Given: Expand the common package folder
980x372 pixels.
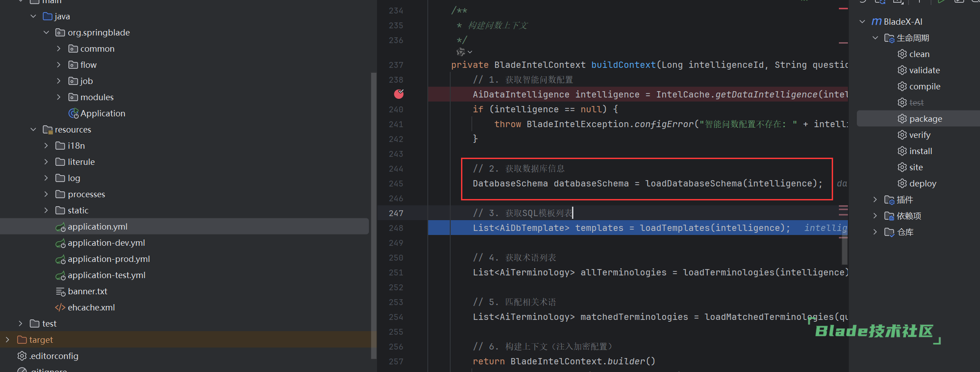Looking at the screenshot, I should [58, 49].
